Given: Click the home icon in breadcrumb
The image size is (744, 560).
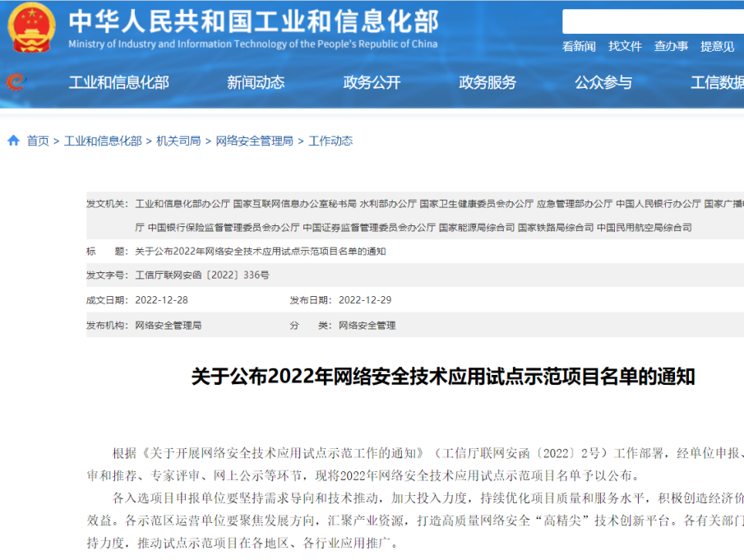Looking at the screenshot, I should [13, 141].
